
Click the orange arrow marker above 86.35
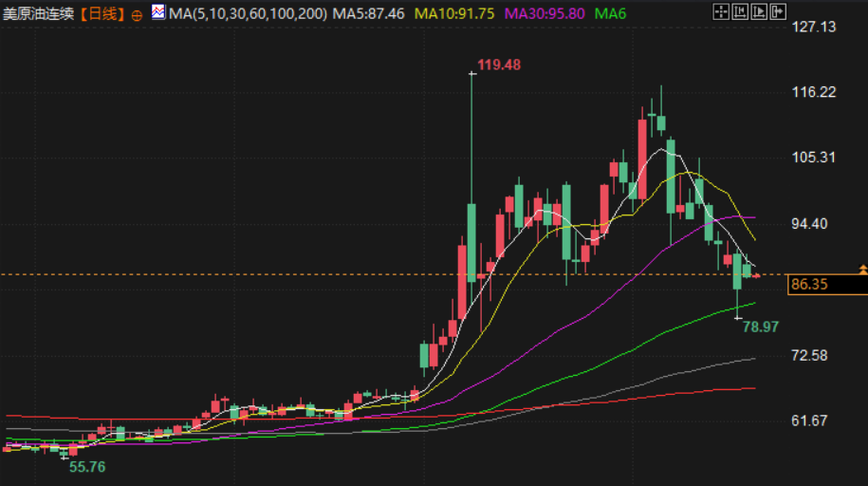tap(863, 270)
